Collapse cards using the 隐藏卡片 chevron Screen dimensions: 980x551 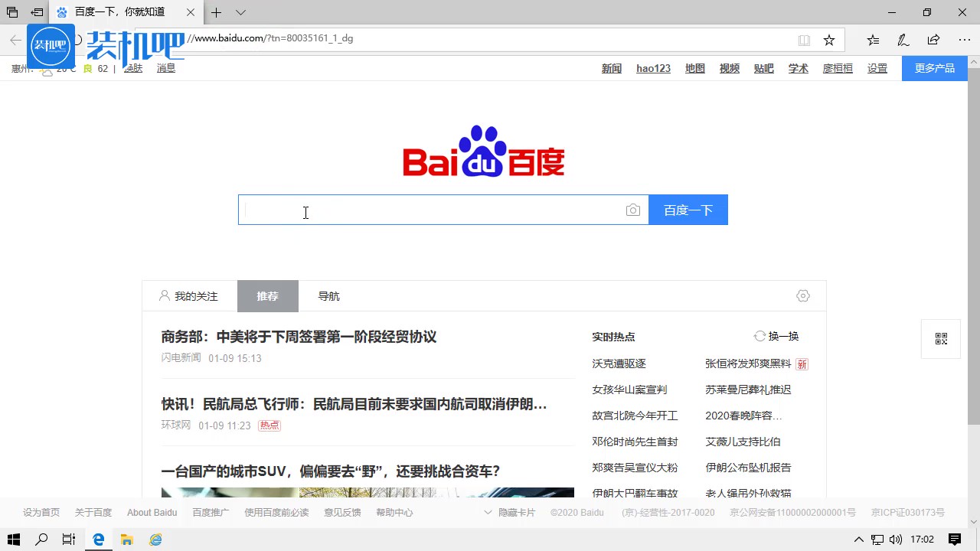(488, 512)
